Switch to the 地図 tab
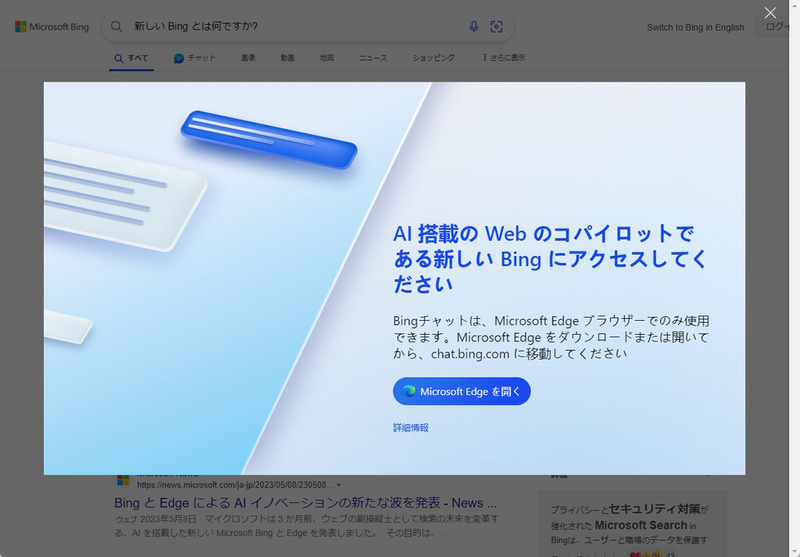 point(327,58)
